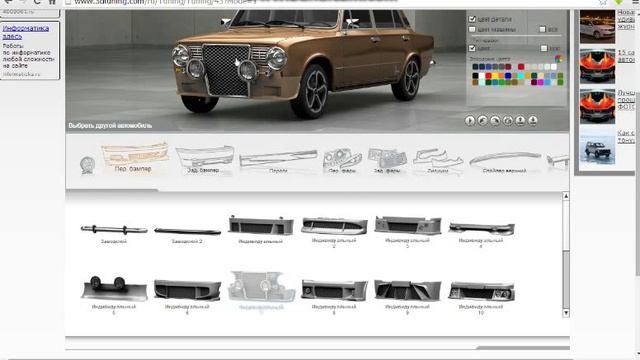This screenshot has width=640, height=360.
Task: Open the 'Информатика здесь' ad link
Action: [26, 32]
